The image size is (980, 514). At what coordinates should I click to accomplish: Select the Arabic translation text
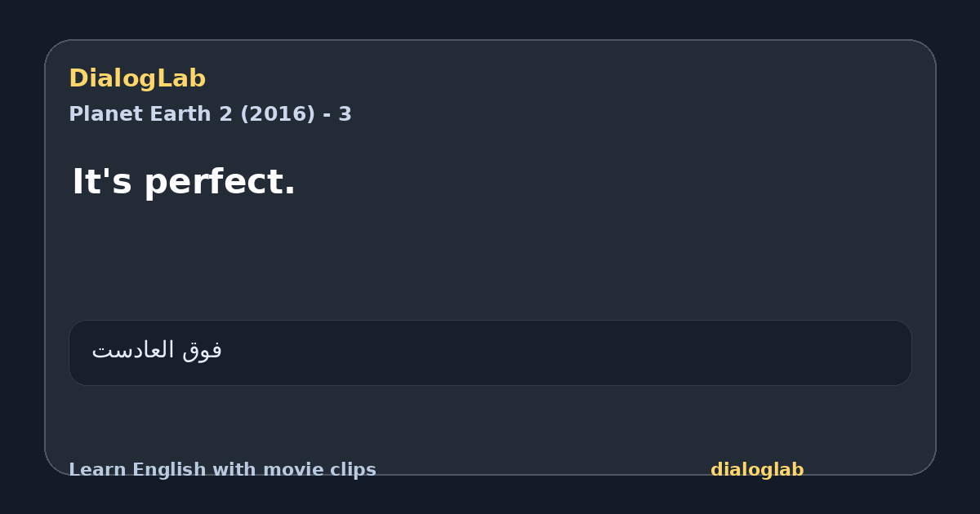point(157,351)
